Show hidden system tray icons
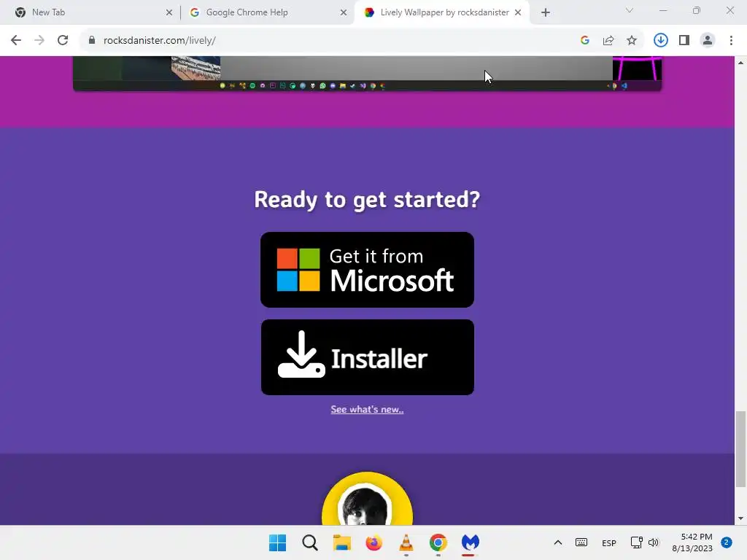This screenshot has width=747, height=560. [558, 542]
